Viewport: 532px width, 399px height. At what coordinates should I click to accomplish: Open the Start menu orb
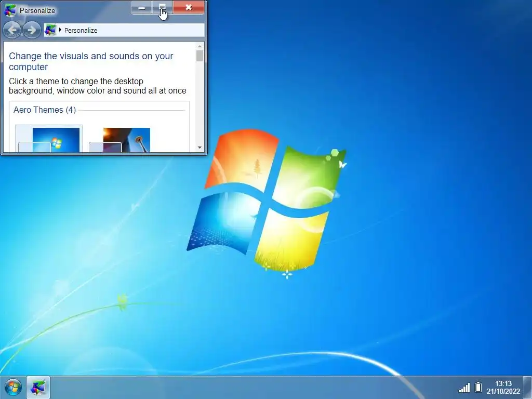[x=13, y=387]
